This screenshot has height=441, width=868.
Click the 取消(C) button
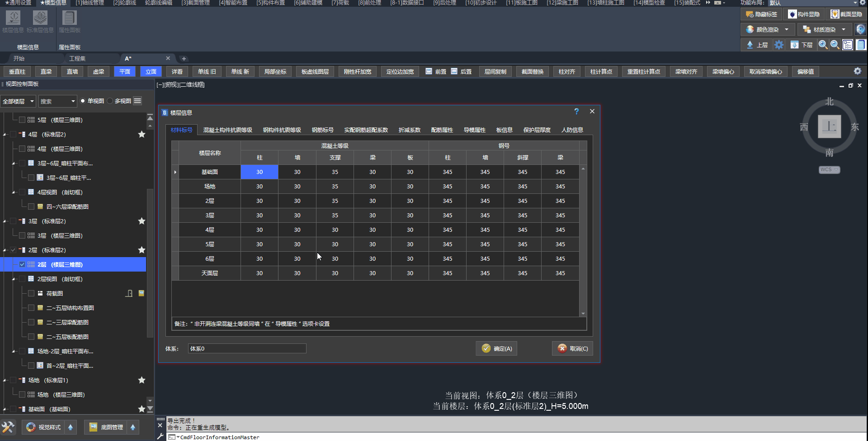572,348
